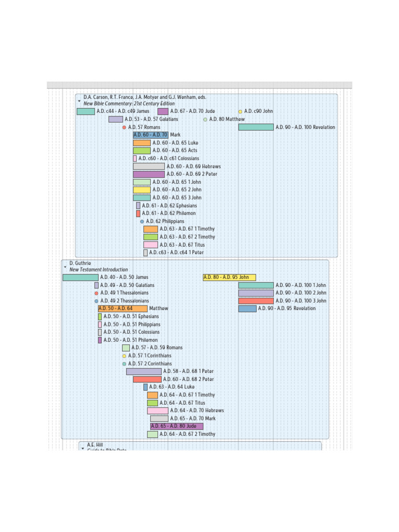The width and height of the screenshot is (399, 532).
Task: Click the A.D. 90 - A.D. 100 1 John bar
Action: click(x=256, y=285)
